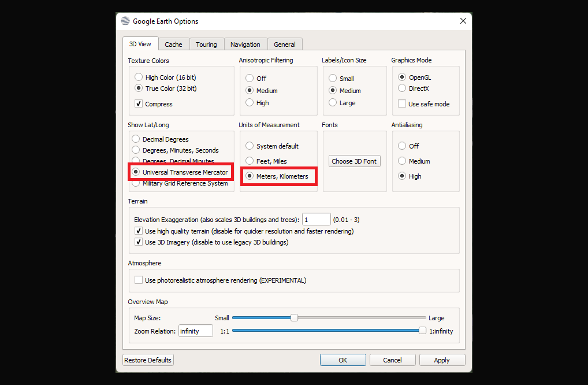Set Antialiasing to High

click(402, 176)
